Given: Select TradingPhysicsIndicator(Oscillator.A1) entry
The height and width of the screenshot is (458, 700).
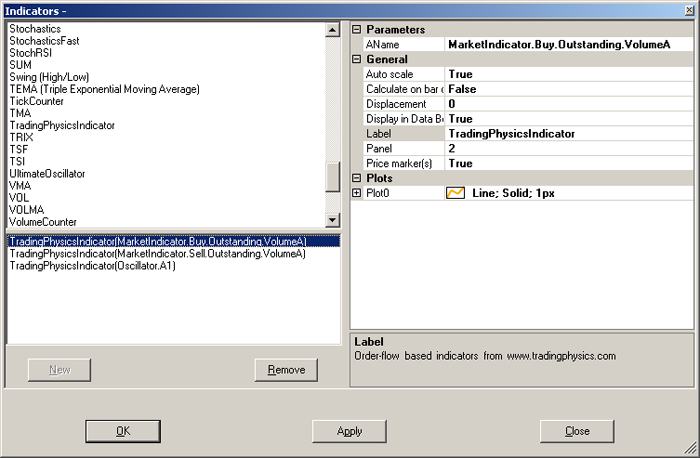Looking at the screenshot, I should tap(92, 266).
